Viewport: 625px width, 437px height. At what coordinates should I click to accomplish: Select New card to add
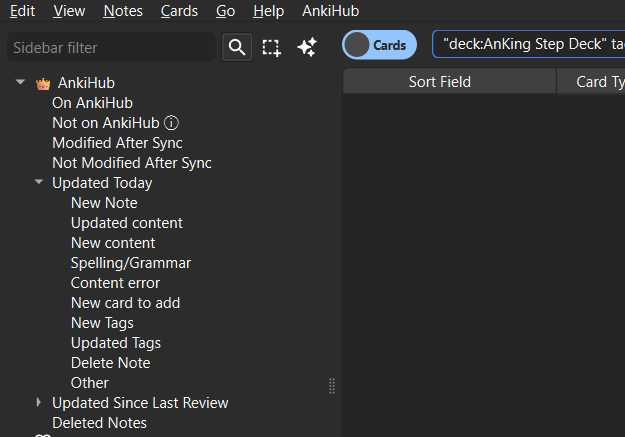point(125,303)
